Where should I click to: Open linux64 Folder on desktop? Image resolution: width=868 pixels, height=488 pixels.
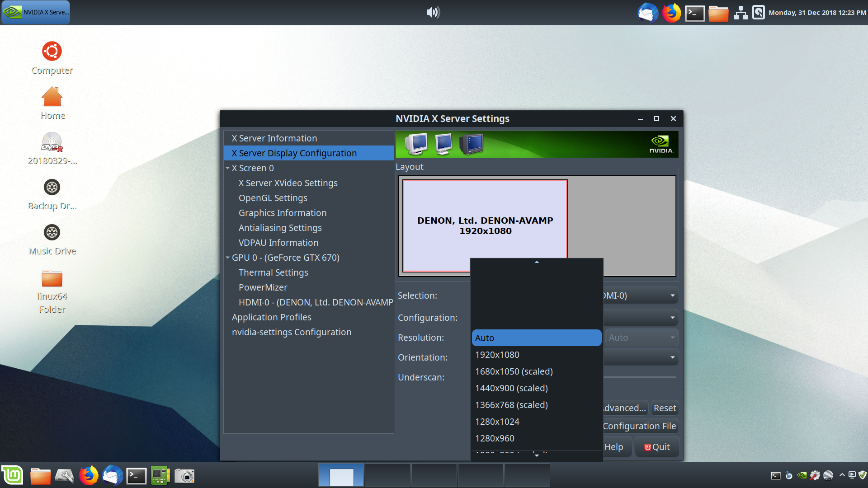[52, 291]
